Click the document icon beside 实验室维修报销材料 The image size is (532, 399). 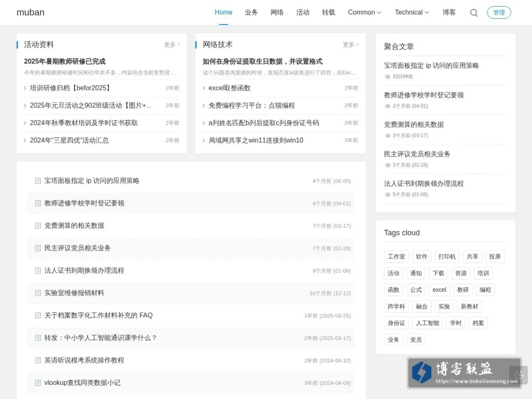click(38, 293)
